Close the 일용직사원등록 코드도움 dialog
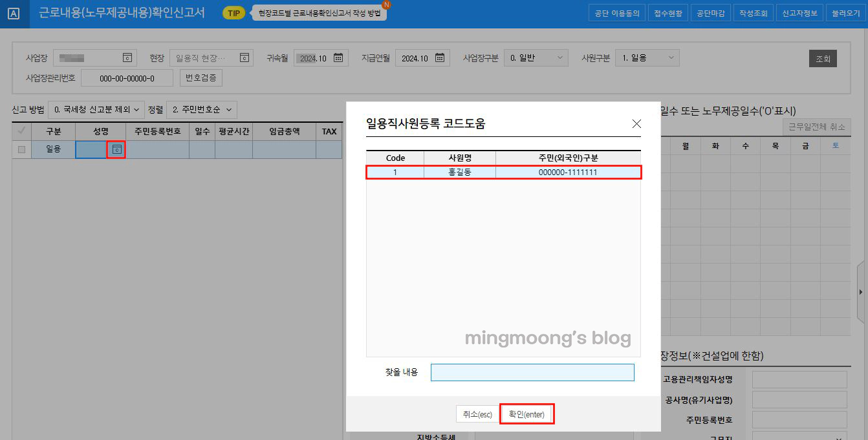 pyautogui.click(x=636, y=123)
